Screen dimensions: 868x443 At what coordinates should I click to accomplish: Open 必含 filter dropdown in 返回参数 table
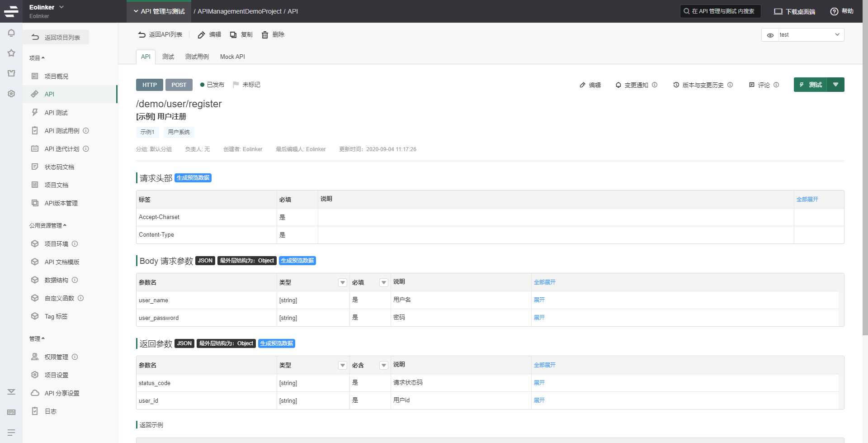[x=384, y=365]
